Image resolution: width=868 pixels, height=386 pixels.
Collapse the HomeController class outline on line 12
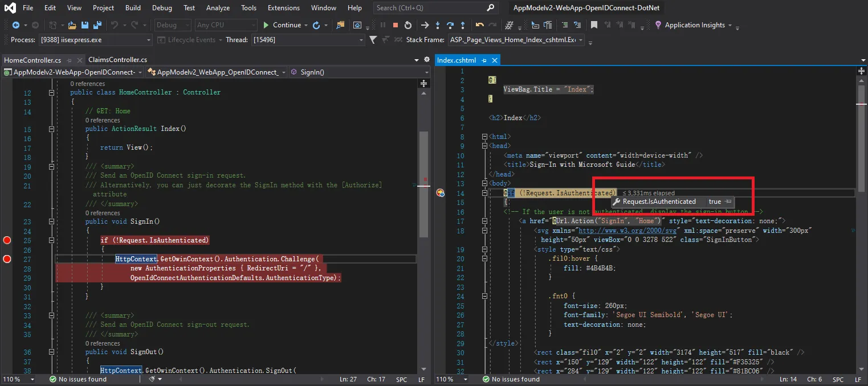(51, 92)
